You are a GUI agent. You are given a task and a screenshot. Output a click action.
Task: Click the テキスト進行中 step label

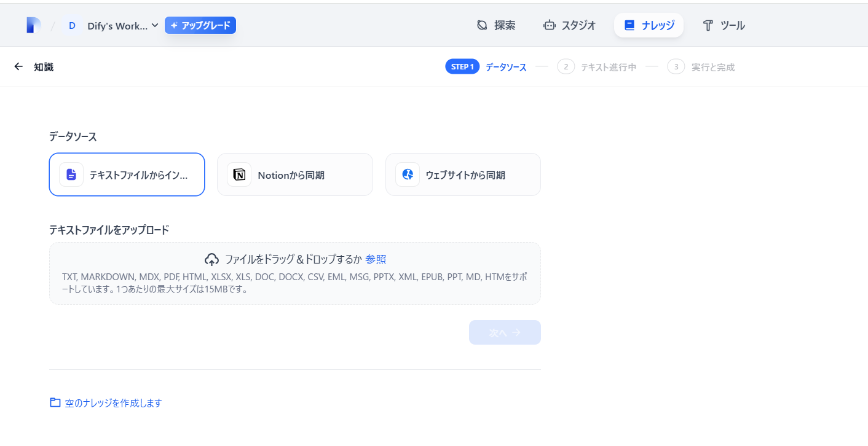609,67
